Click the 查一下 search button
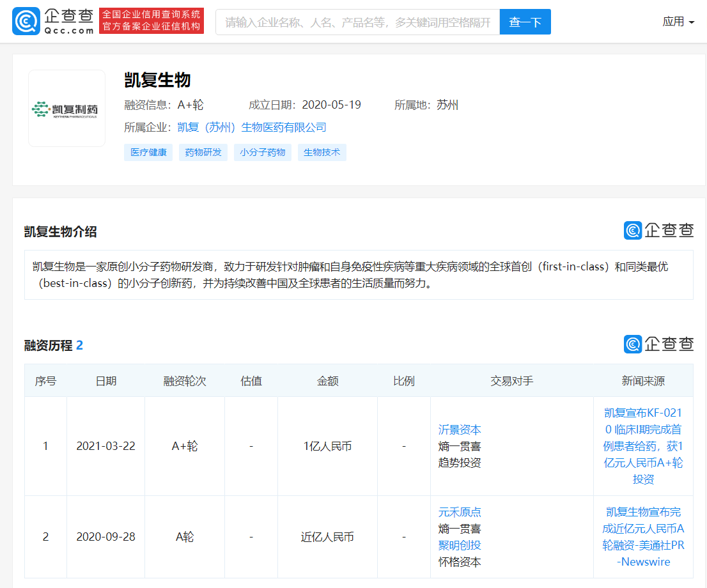707x588 pixels. (525, 22)
